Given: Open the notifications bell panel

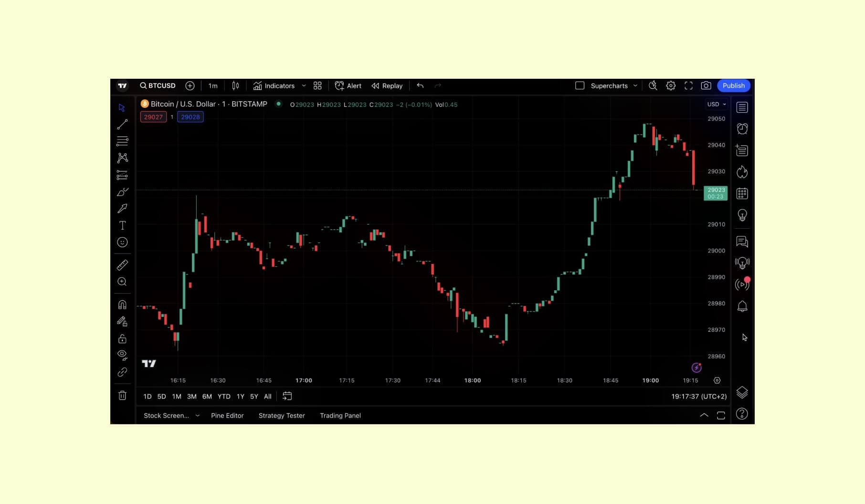Looking at the screenshot, I should (x=742, y=306).
